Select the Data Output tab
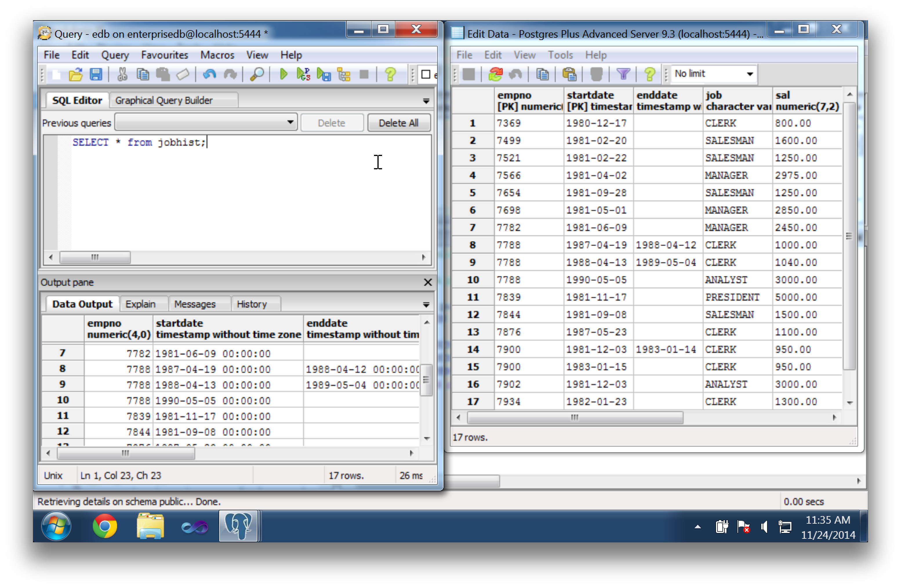Screen dimensions: 901x588 [x=82, y=304]
